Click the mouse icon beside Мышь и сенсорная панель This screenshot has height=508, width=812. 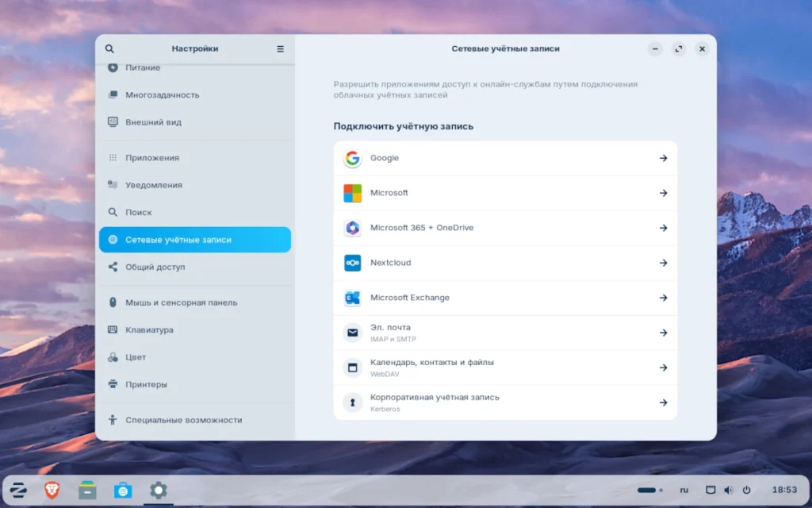[113, 302]
